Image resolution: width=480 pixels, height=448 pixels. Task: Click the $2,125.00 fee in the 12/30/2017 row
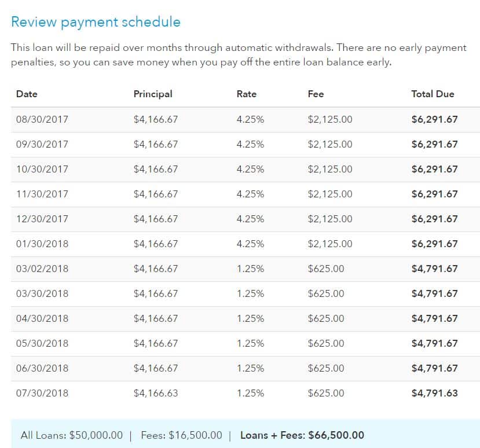330,219
